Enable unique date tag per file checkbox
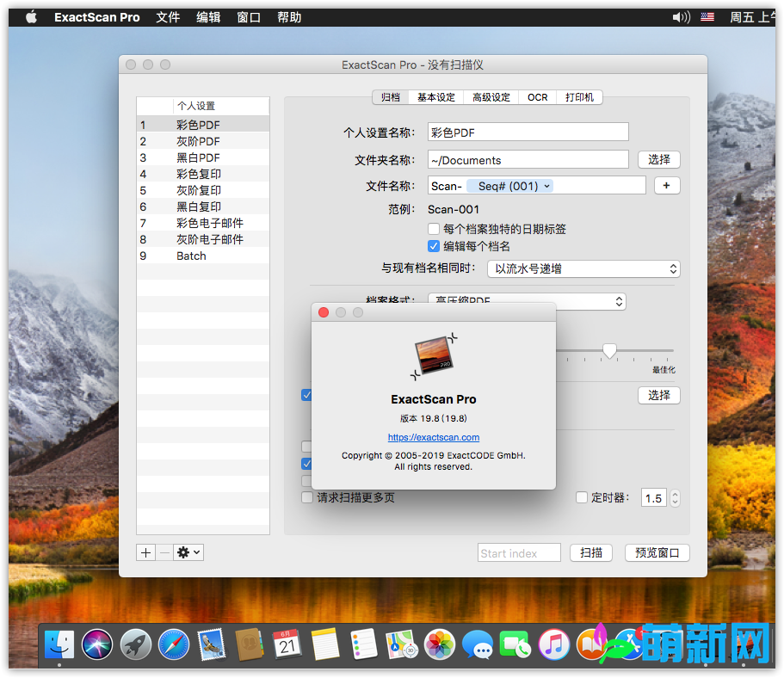The height and width of the screenshot is (678, 784). tap(434, 229)
